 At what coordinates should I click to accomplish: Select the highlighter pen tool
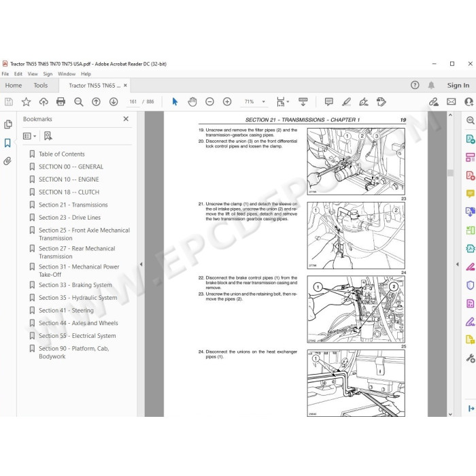coord(346,102)
